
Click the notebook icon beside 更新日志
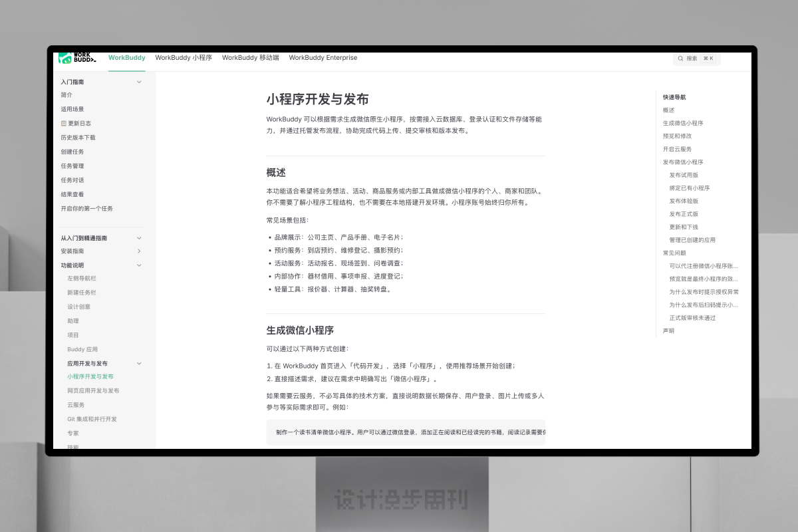[64, 124]
